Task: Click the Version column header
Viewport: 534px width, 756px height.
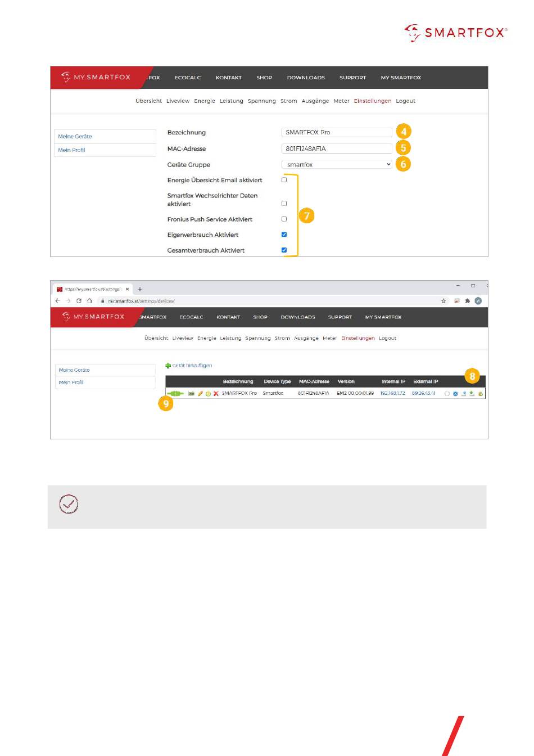Action: click(346, 382)
